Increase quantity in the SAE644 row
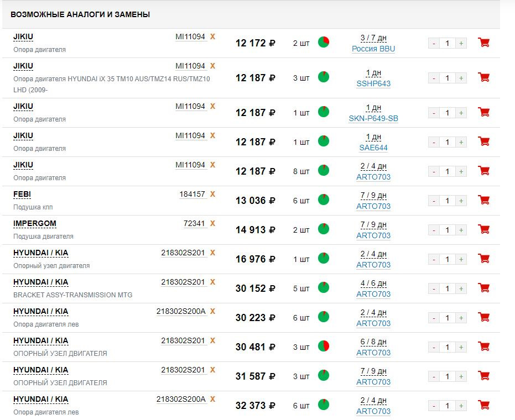515x420 pixels. tap(461, 142)
